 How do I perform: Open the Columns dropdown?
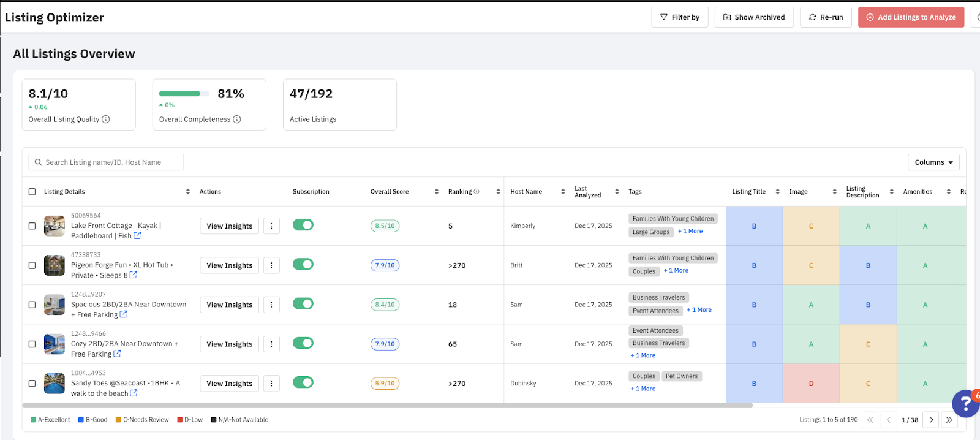tap(933, 162)
